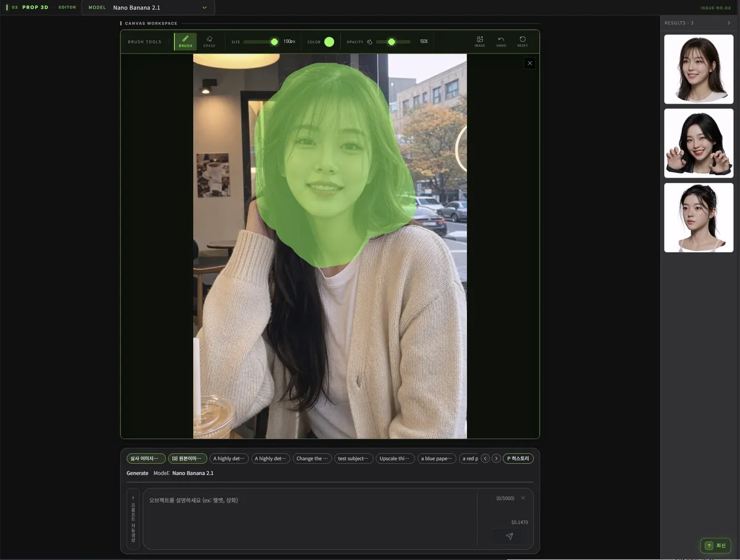Adjust the brush Size slider
This screenshot has height=560, width=740.
coord(261,42)
